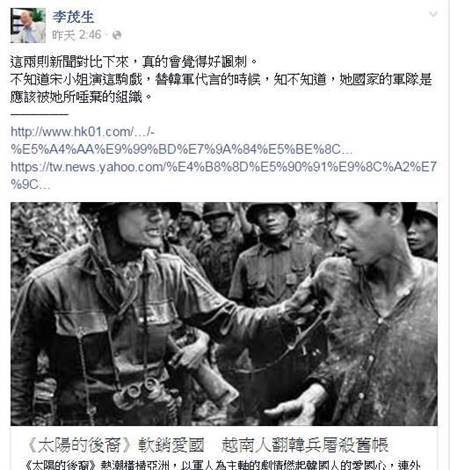Viewport: 450px width, 470px height.
Task: Follow the http://www.hk01.com link
Action: tap(83, 132)
